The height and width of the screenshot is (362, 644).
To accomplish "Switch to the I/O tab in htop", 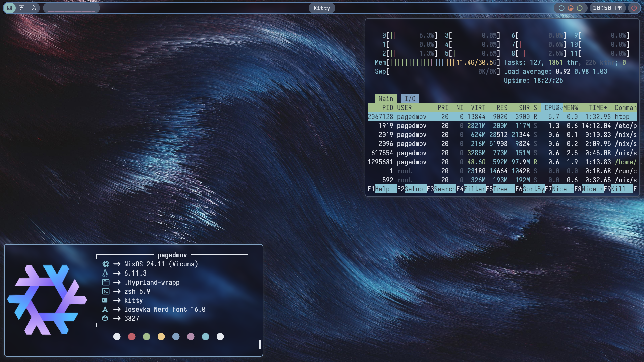I will click(410, 98).
